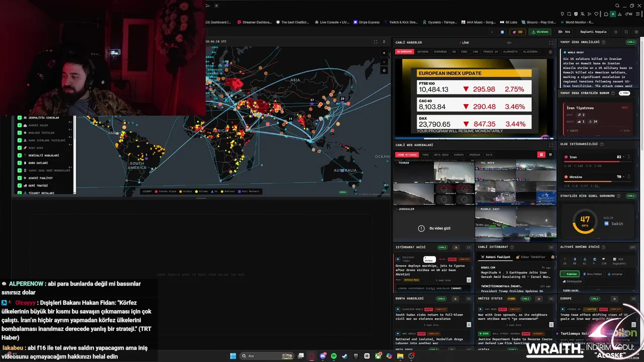Toggle Gama Işınlama Tesisleri layer checkbox
This screenshot has height=362, width=644.
coord(20,140)
